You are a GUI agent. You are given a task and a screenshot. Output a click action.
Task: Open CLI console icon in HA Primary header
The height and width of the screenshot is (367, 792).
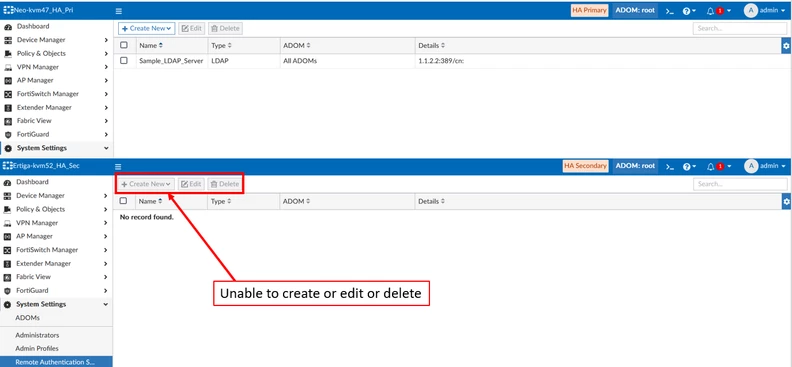click(669, 11)
